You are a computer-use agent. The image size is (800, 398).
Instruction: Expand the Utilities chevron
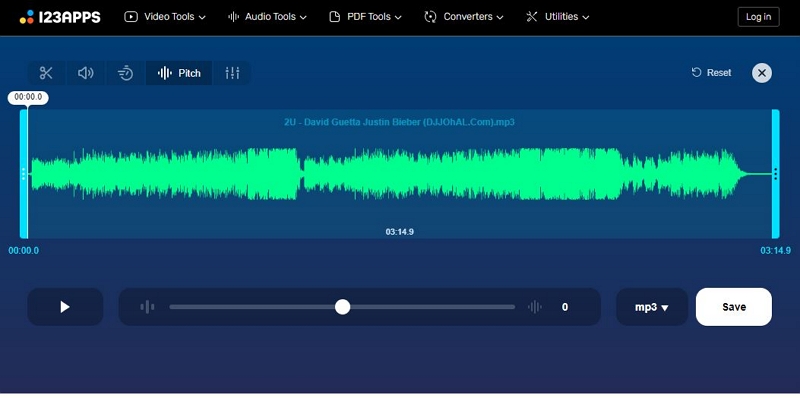586,17
